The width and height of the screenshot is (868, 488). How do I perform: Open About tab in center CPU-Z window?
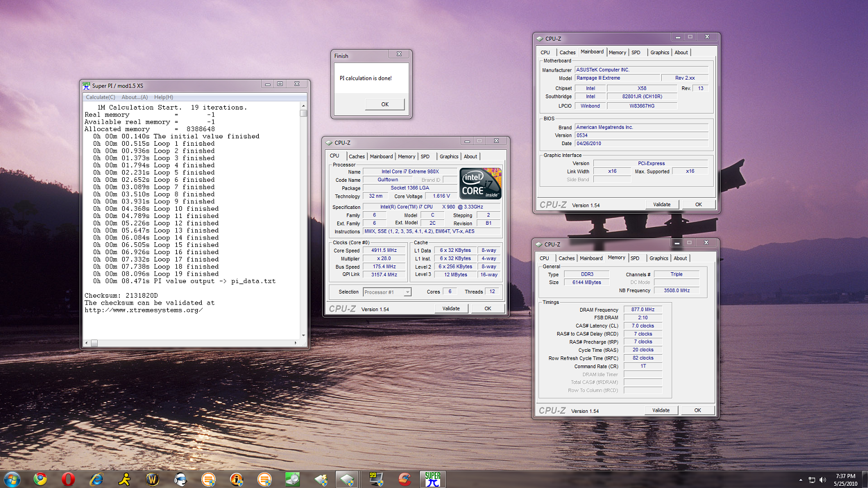click(x=471, y=156)
